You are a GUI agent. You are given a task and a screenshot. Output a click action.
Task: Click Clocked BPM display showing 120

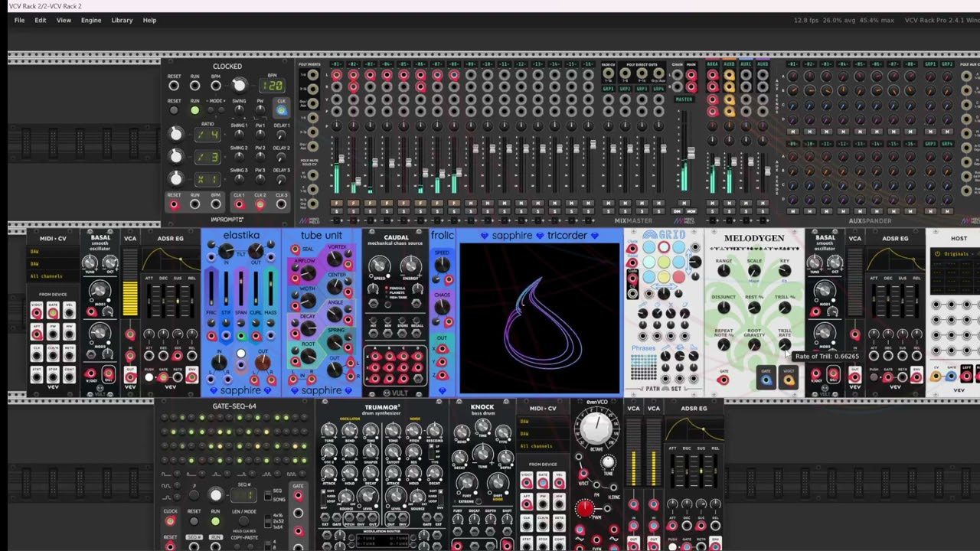273,86
